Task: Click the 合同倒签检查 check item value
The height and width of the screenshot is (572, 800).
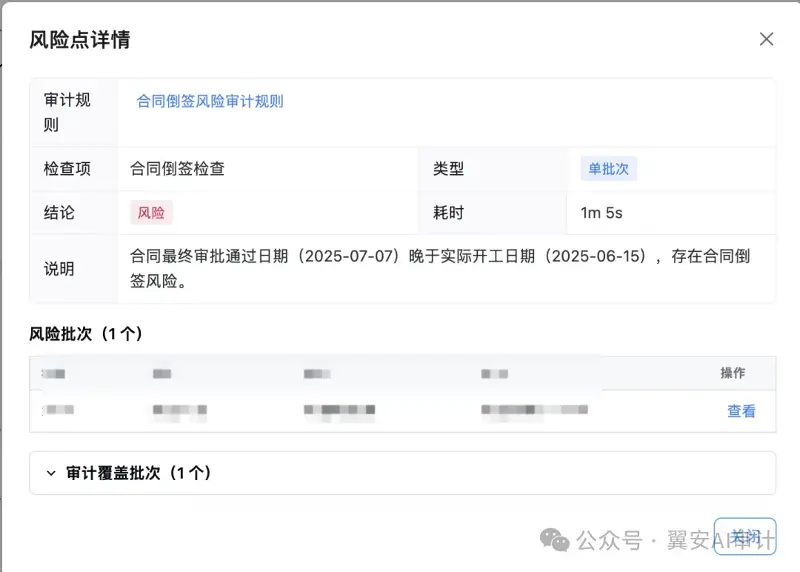Action: (177, 169)
